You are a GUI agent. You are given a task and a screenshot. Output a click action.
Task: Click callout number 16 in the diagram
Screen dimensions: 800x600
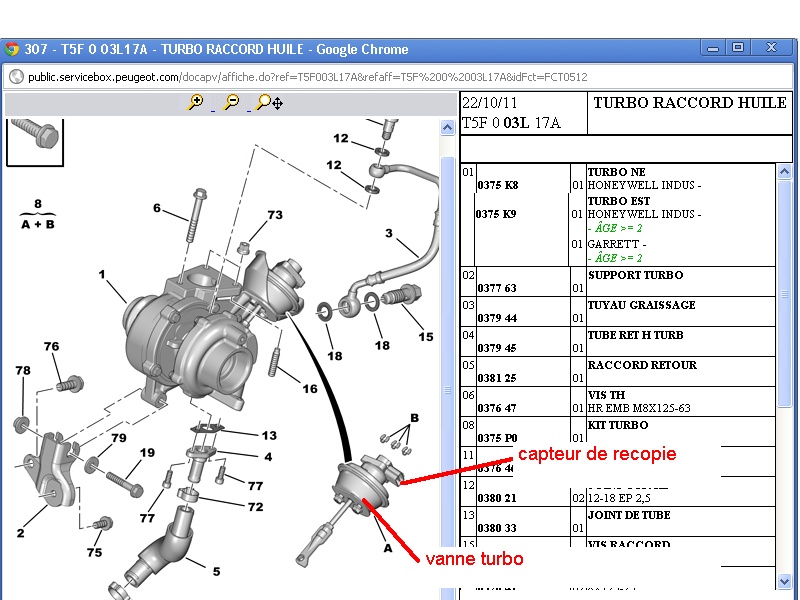[x=310, y=389]
